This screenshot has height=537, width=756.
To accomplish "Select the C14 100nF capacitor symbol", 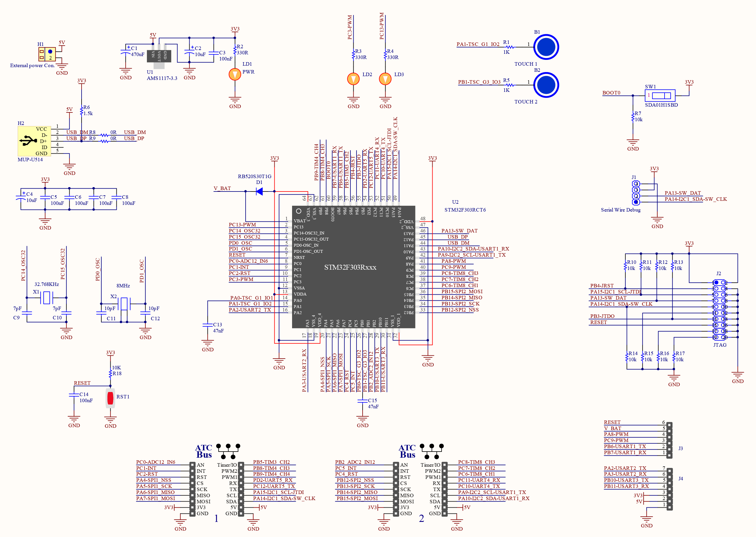I will point(74,395).
